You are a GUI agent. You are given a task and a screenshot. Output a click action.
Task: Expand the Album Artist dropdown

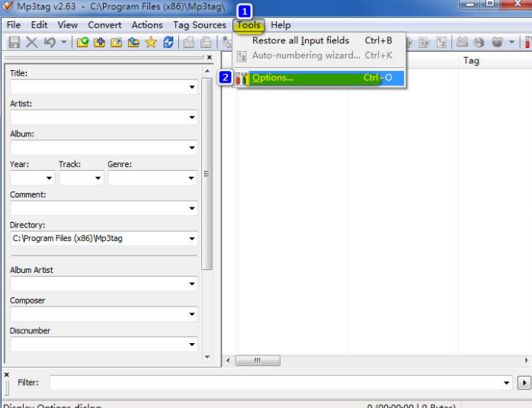(192, 284)
